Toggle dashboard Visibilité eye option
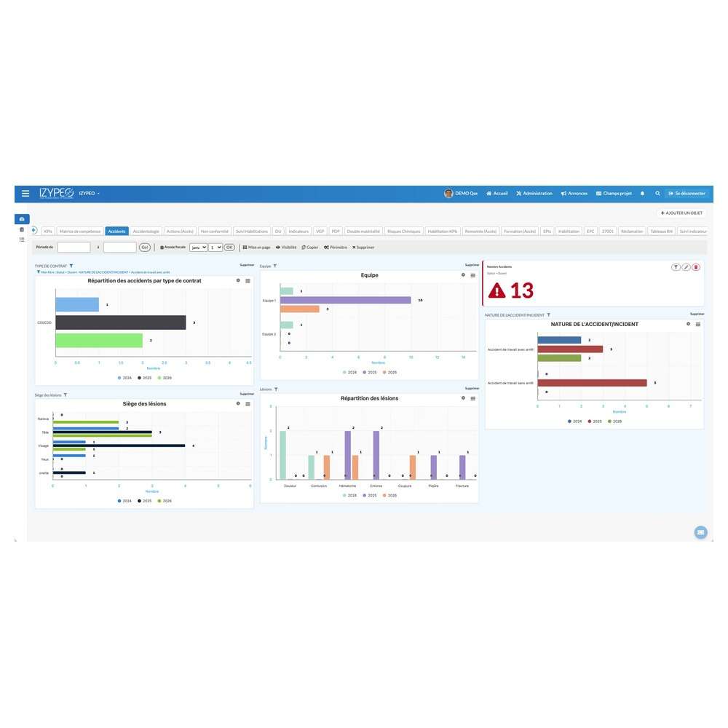Screen dimensions: 728x728 coord(286,248)
